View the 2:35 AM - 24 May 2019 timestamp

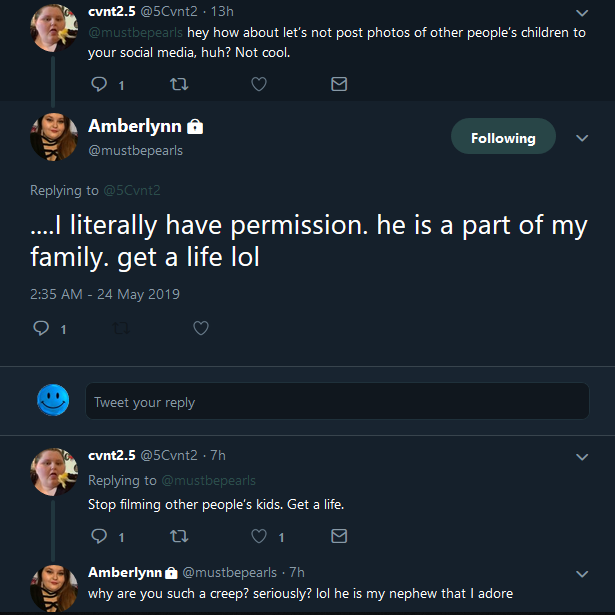click(105, 294)
